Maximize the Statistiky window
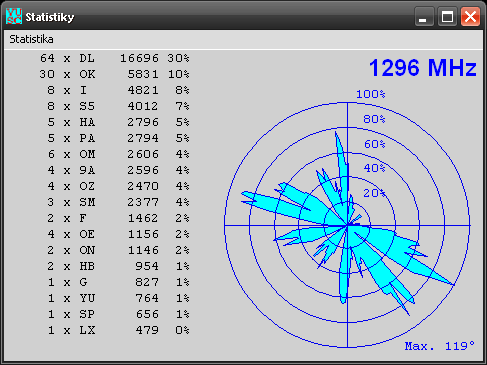The image size is (487, 365). click(x=447, y=16)
